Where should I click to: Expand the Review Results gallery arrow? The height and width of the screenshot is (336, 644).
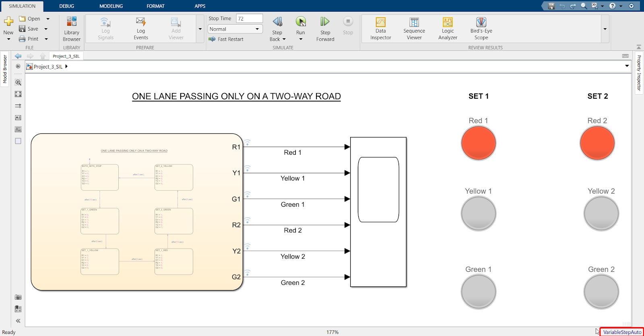[x=605, y=29]
